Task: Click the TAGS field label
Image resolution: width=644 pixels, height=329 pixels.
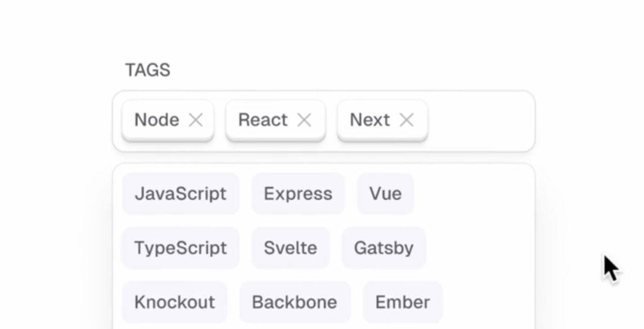Action: [147, 70]
